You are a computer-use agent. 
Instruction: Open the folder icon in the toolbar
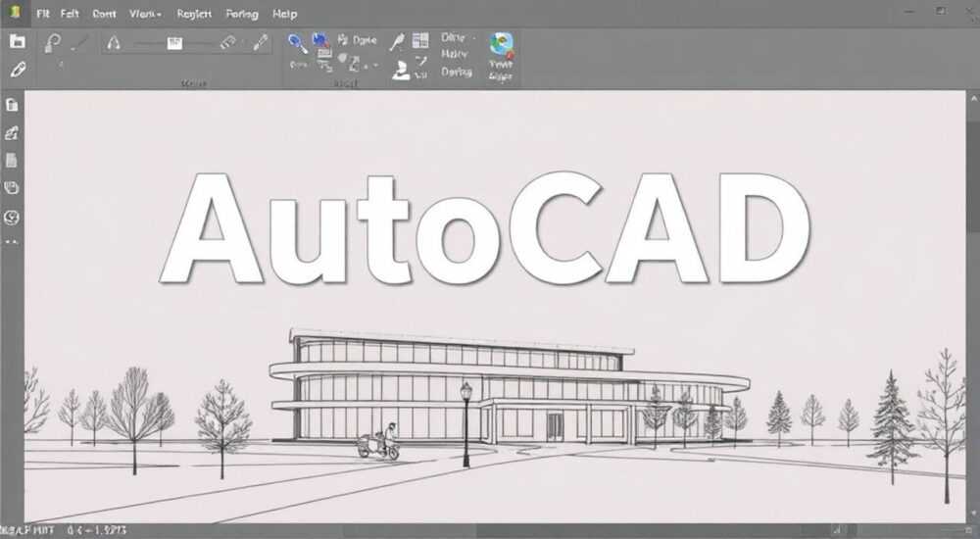[x=18, y=41]
